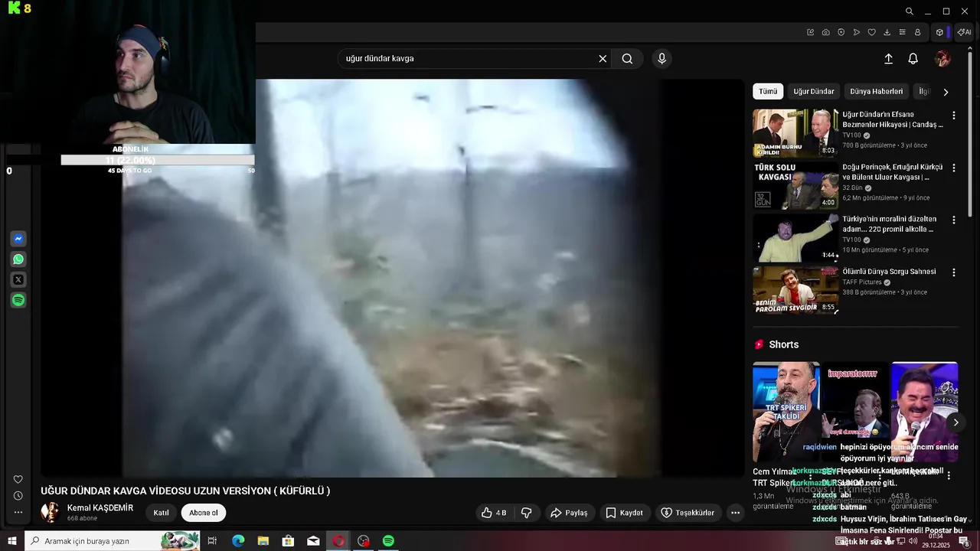980x551 pixels.
Task: Open the Opera AI assistant button
Action: click(x=964, y=32)
